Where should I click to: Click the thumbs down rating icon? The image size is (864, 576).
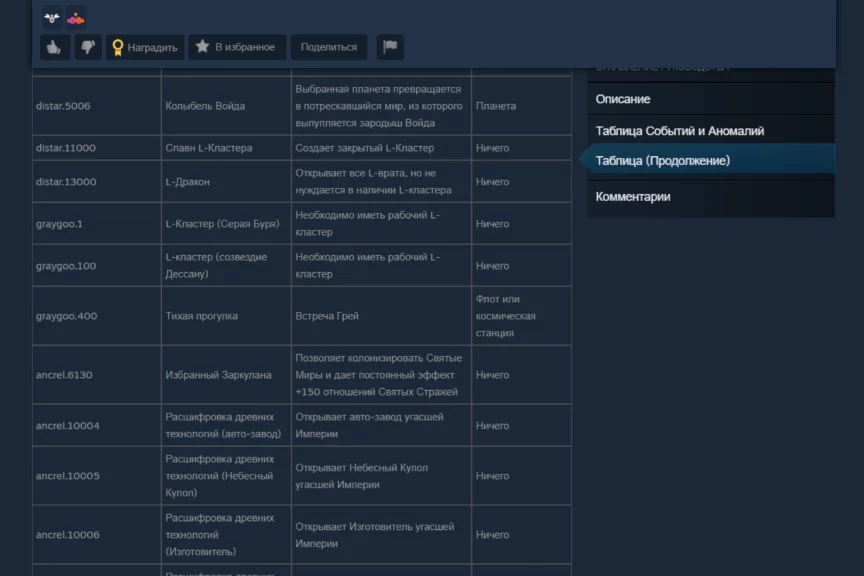[88, 47]
